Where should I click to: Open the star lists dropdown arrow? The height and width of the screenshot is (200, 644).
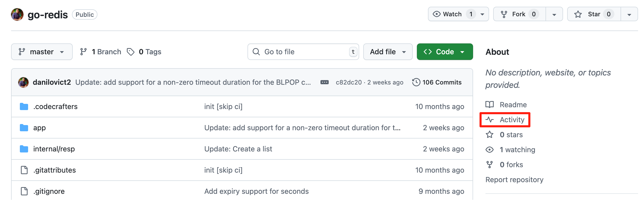click(x=629, y=14)
